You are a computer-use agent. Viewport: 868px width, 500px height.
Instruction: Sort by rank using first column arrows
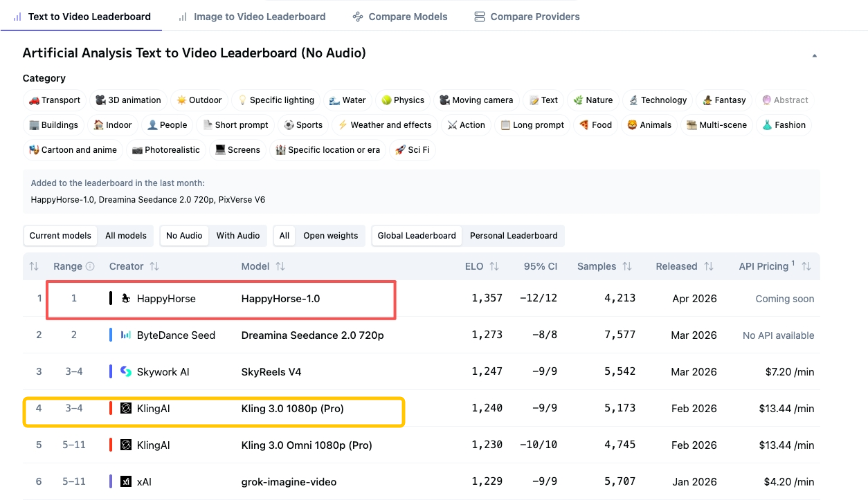click(x=34, y=266)
